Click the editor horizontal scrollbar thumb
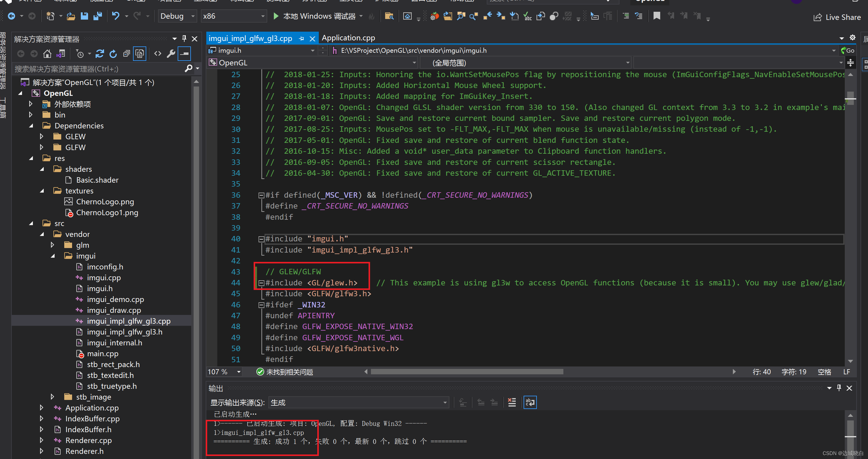Image resolution: width=868 pixels, height=459 pixels. tap(467, 371)
